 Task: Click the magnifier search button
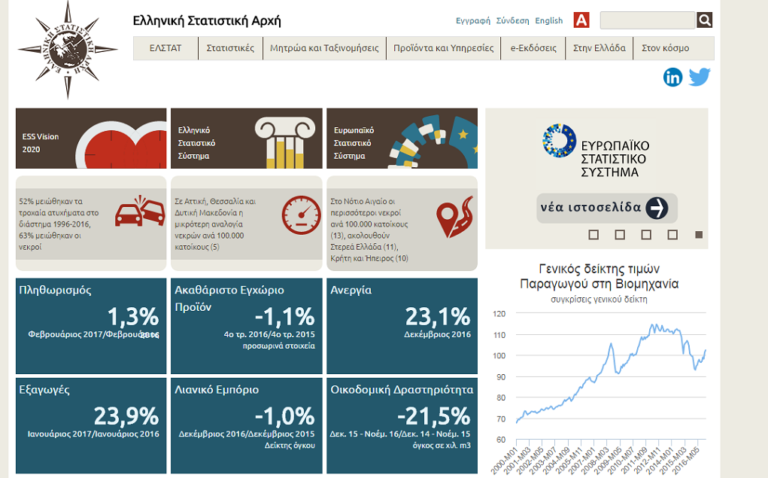(704, 20)
